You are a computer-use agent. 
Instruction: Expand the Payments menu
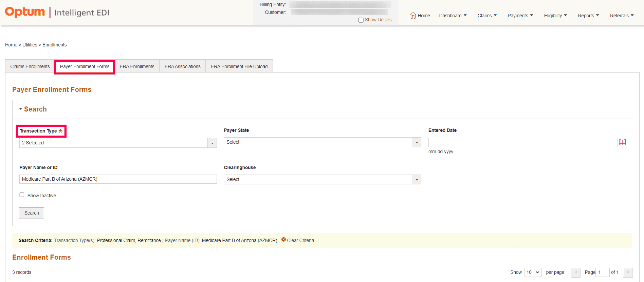click(520, 16)
